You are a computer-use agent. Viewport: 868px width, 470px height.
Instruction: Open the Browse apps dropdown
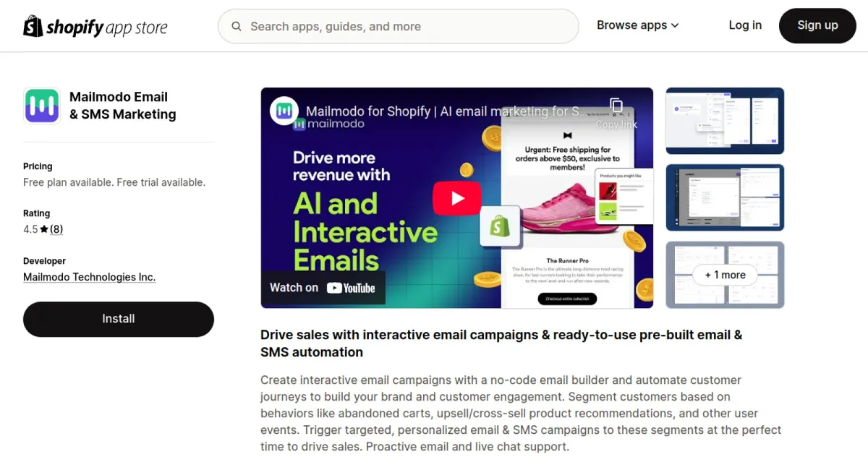point(631,25)
